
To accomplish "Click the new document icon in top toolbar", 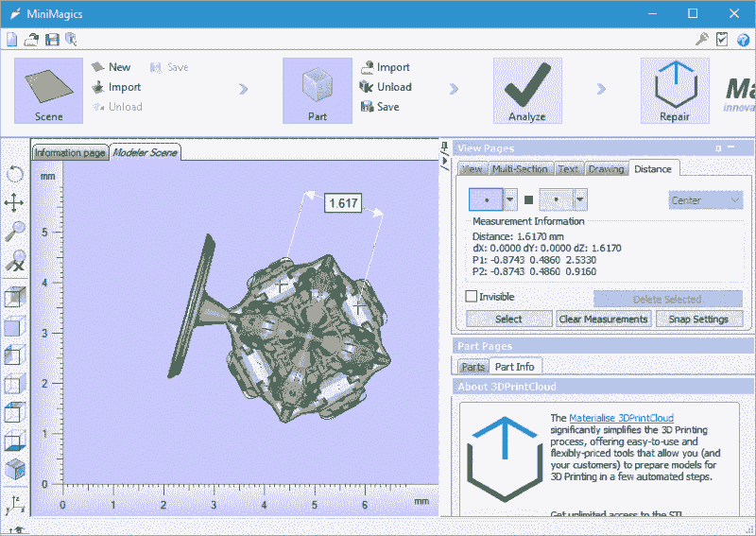I will coord(11,39).
